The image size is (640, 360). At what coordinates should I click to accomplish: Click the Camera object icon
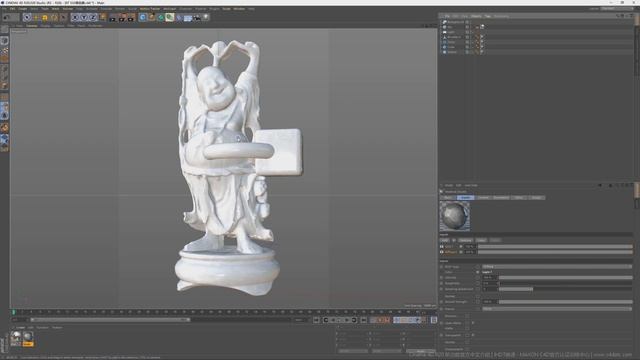197,18
